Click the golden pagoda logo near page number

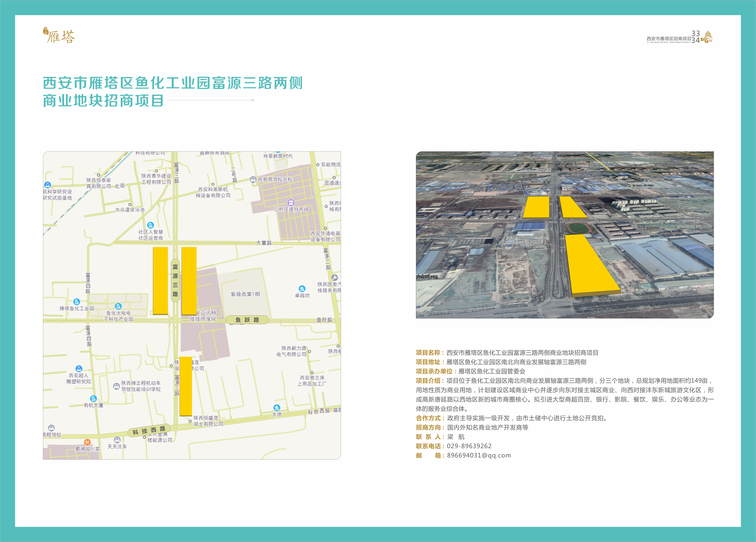(x=707, y=37)
